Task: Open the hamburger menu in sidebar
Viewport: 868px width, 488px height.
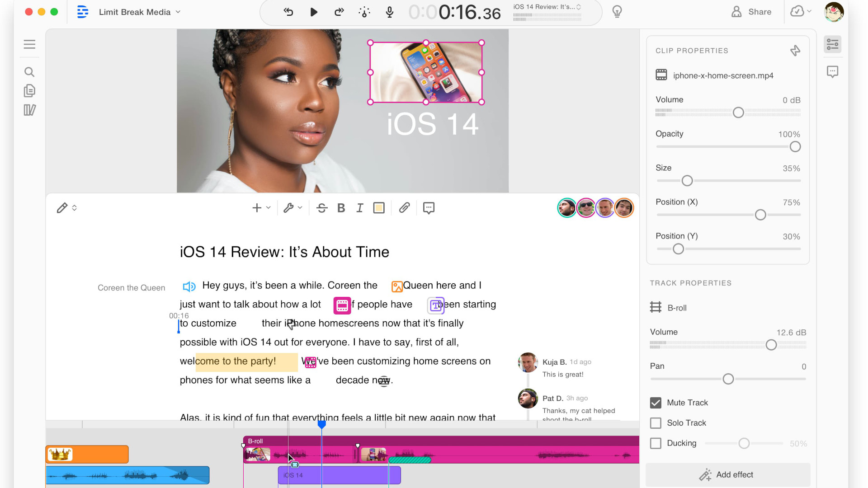Action: click(x=29, y=44)
